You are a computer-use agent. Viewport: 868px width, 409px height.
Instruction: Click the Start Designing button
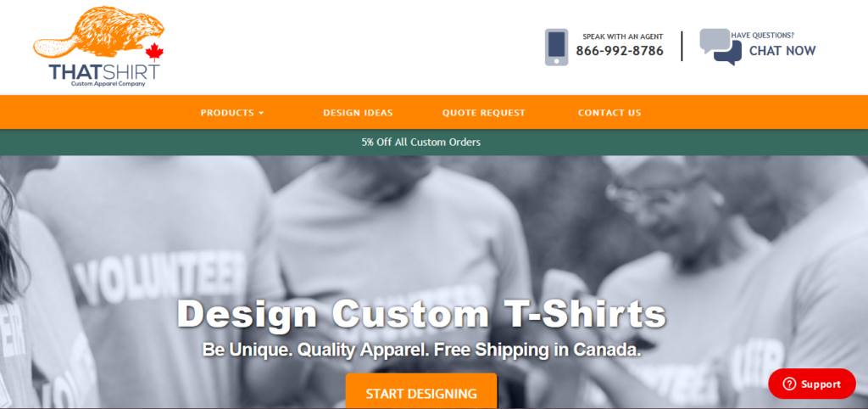point(421,393)
